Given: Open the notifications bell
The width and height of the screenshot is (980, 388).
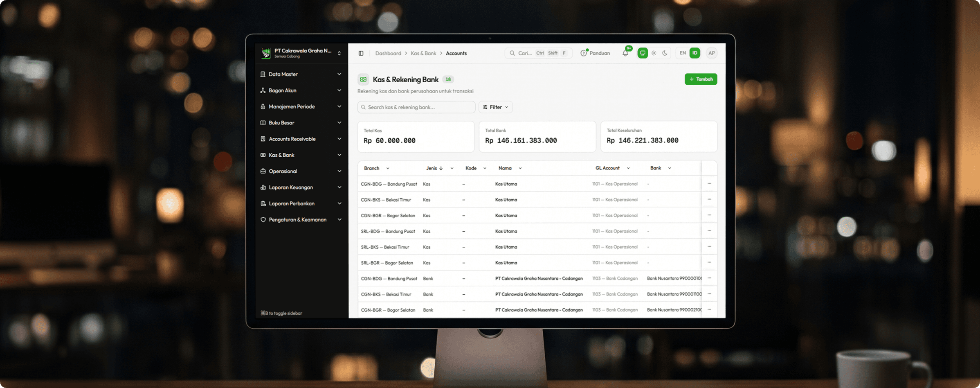Looking at the screenshot, I should click(625, 53).
